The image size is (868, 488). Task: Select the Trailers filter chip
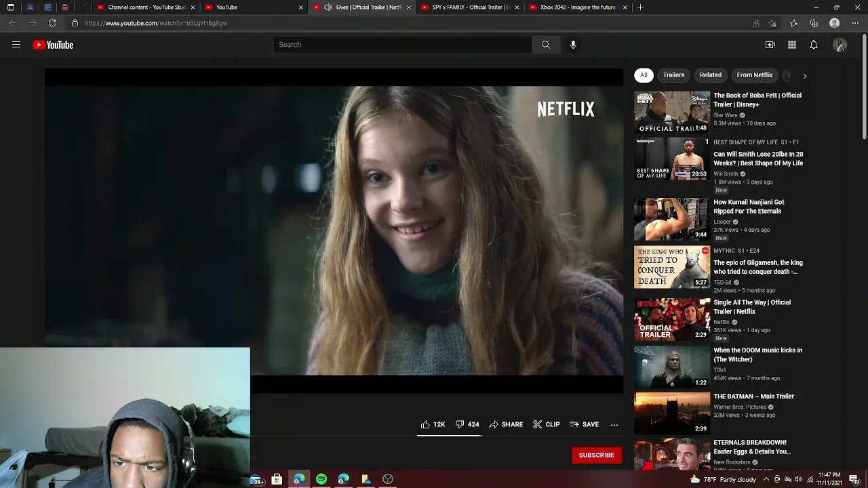(673, 75)
